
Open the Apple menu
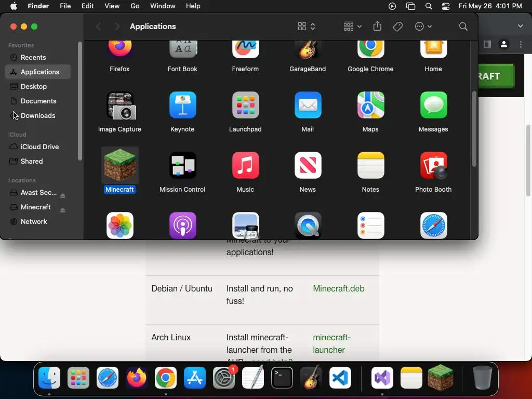pyautogui.click(x=14, y=6)
